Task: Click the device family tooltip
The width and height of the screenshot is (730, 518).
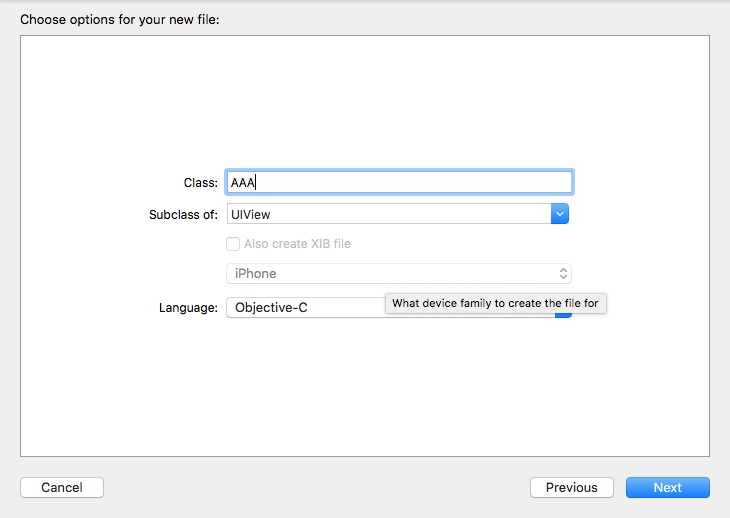Action: tap(495, 303)
